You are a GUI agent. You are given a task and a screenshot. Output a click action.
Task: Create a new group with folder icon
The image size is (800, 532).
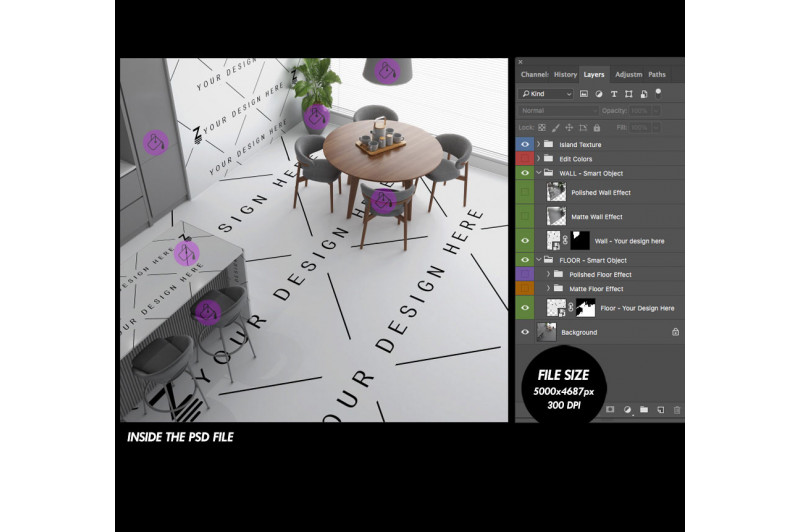click(x=644, y=410)
